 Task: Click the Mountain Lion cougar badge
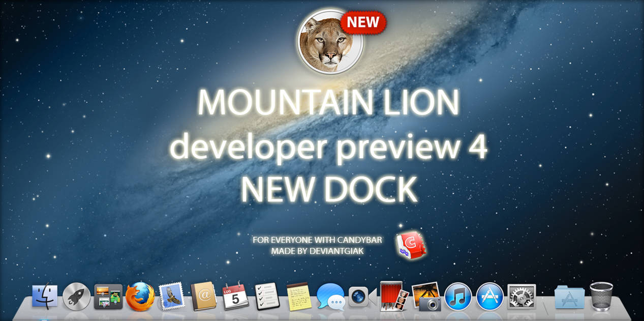pos(330,42)
